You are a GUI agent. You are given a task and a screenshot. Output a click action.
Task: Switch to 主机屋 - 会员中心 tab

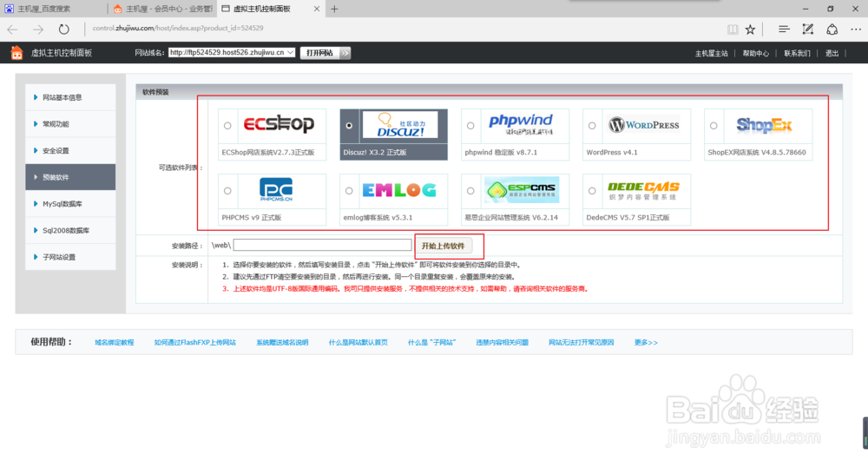[162, 9]
